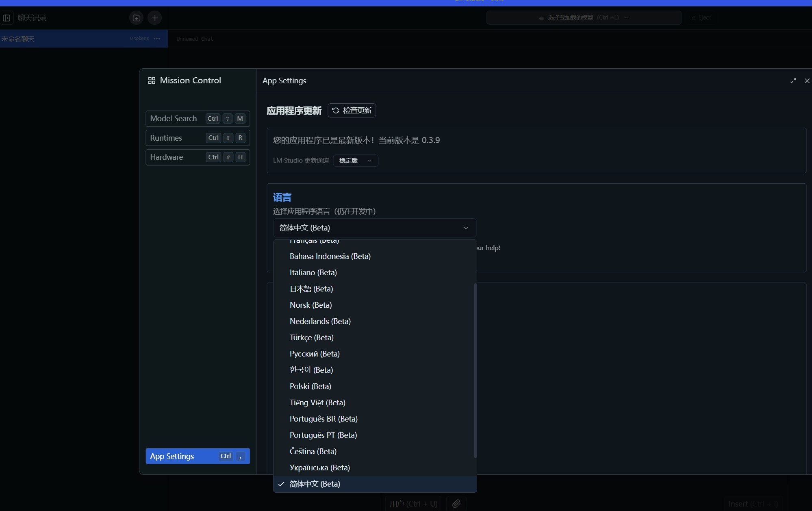Select Українська (Beta) option

[x=374, y=468]
